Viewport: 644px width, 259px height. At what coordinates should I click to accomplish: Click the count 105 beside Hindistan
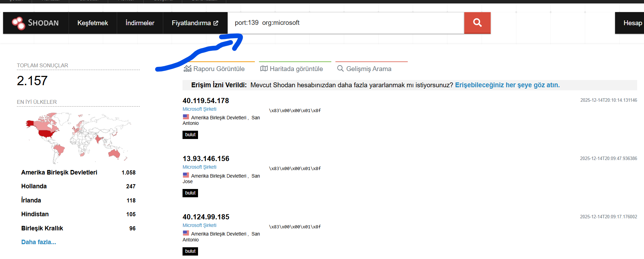[x=131, y=214]
